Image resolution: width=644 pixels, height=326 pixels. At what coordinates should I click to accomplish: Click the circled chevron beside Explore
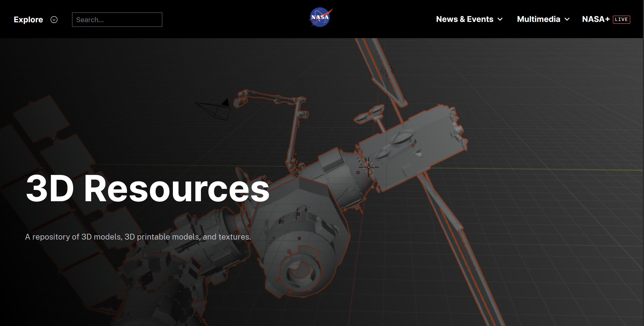pyautogui.click(x=54, y=20)
